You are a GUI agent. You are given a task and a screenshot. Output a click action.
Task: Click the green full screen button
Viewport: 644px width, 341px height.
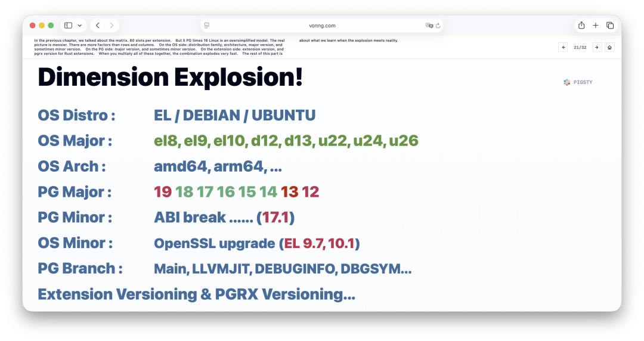(x=51, y=26)
